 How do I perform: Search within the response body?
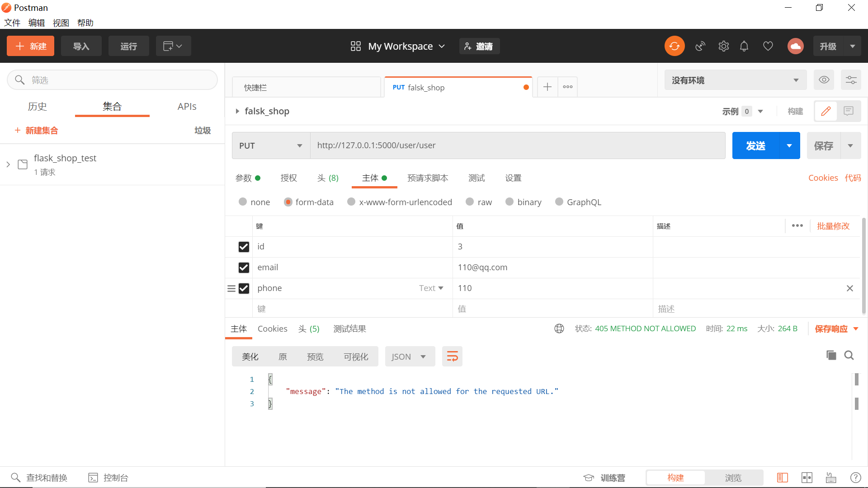click(849, 355)
